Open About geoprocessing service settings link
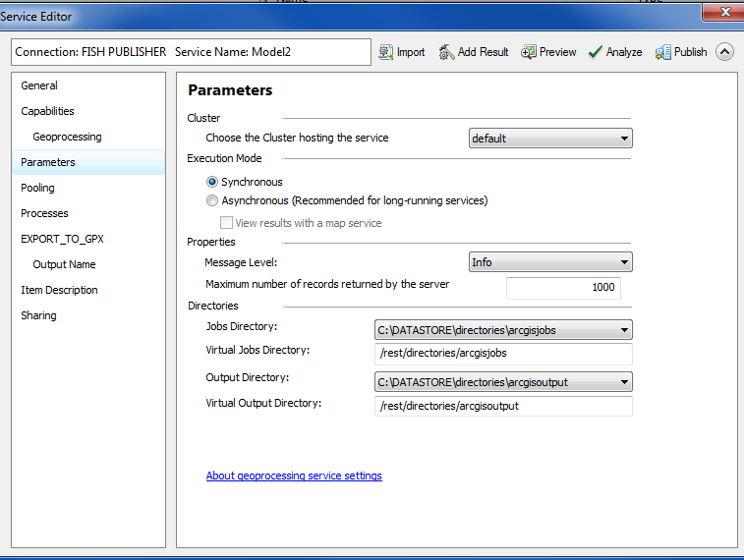The image size is (744, 560). 294,476
